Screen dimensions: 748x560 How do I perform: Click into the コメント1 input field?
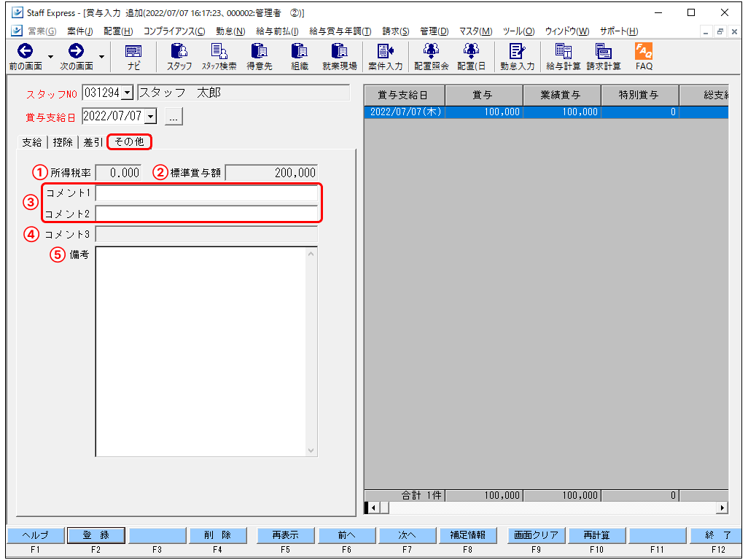[206, 192]
